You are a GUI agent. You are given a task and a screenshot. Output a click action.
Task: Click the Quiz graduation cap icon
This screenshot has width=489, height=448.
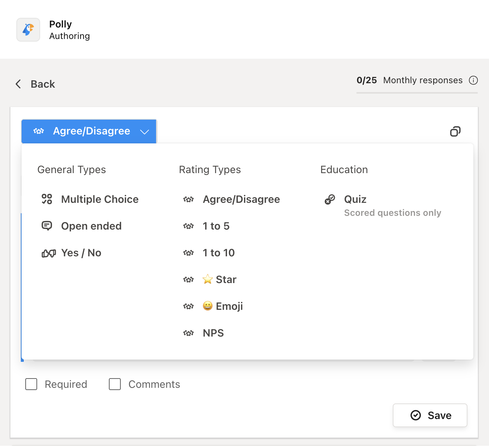pos(329,199)
